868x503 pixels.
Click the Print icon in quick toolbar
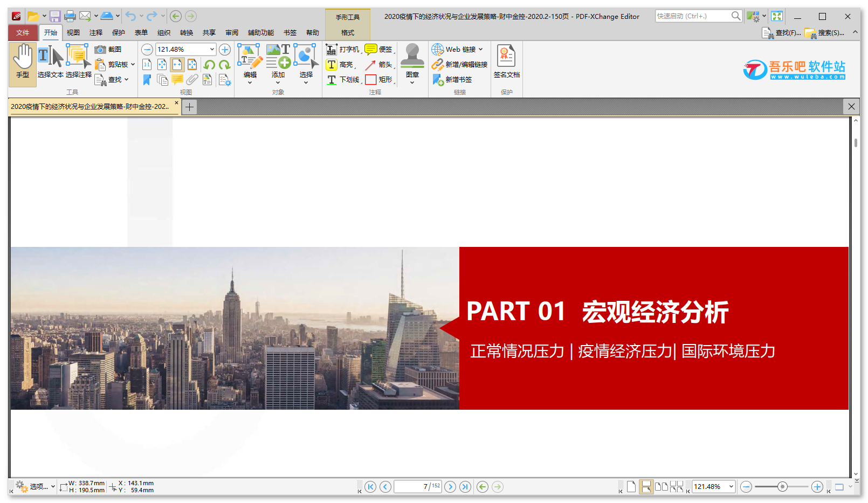tap(70, 16)
